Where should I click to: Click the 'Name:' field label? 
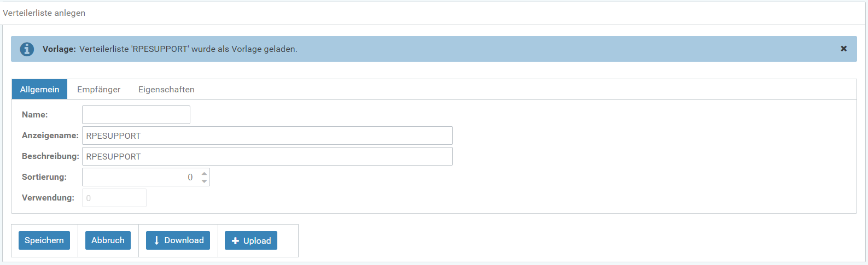(x=35, y=115)
